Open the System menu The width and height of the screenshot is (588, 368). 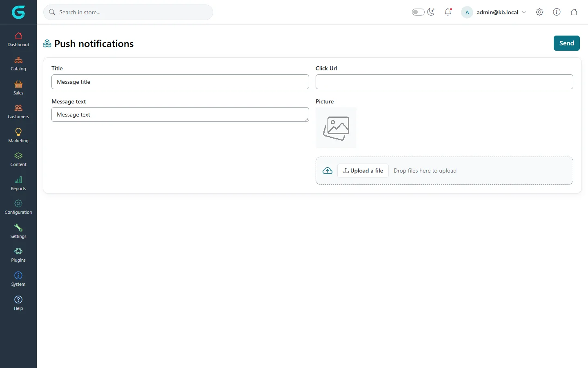click(18, 279)
